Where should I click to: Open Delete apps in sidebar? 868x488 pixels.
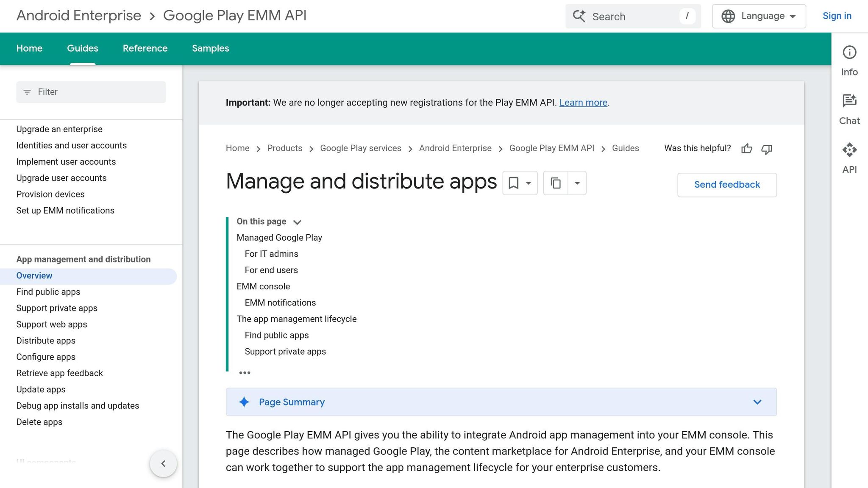click(39, 422)
